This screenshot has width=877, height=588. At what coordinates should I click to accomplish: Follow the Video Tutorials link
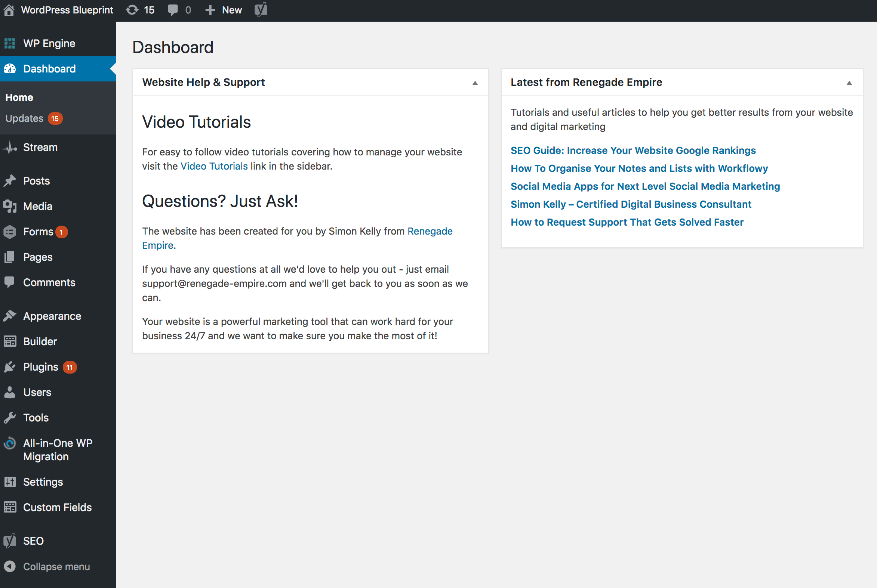tap(214, 166)
